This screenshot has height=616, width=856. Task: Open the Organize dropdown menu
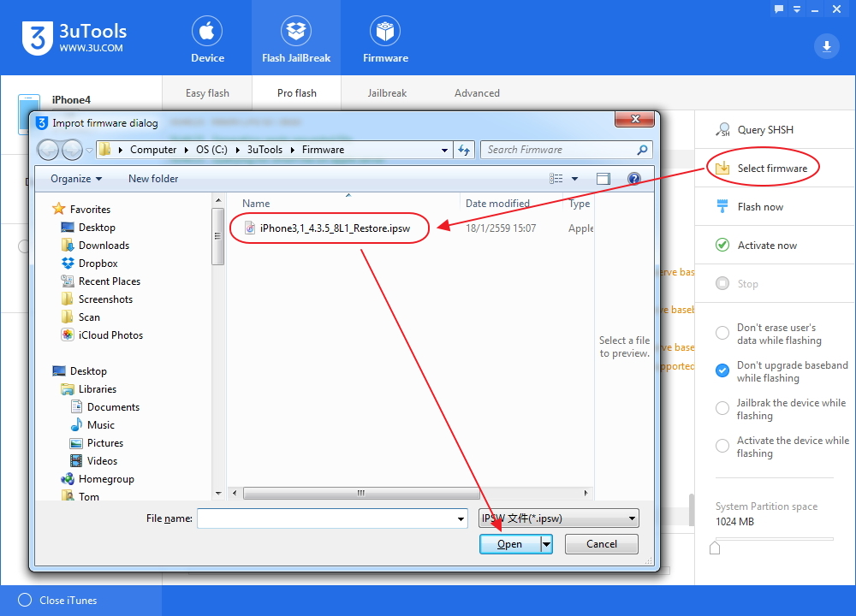(x=76, y=179)
